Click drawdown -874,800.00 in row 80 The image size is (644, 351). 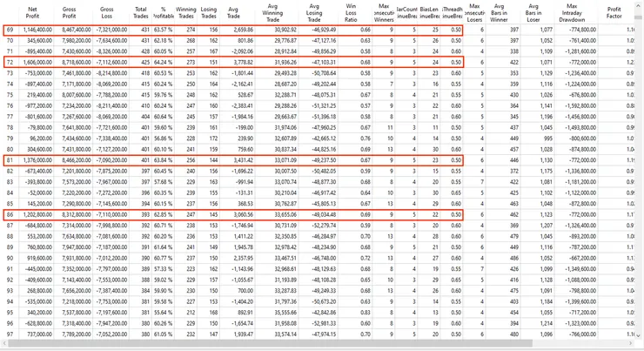(x=582, y=149)
